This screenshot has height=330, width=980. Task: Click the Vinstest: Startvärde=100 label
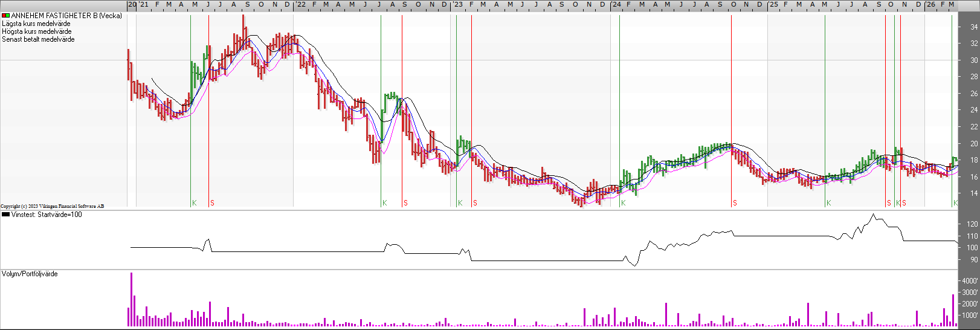(x=47, y=215)
